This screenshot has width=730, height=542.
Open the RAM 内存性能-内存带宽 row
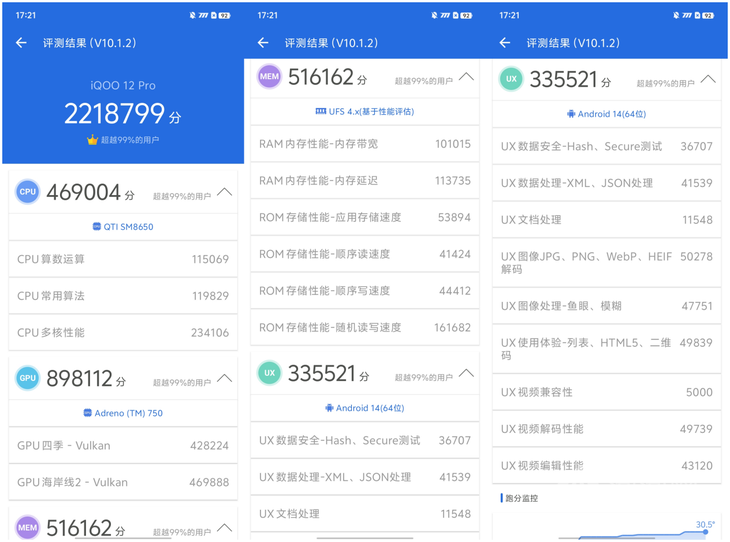click(x=364, y=144)
